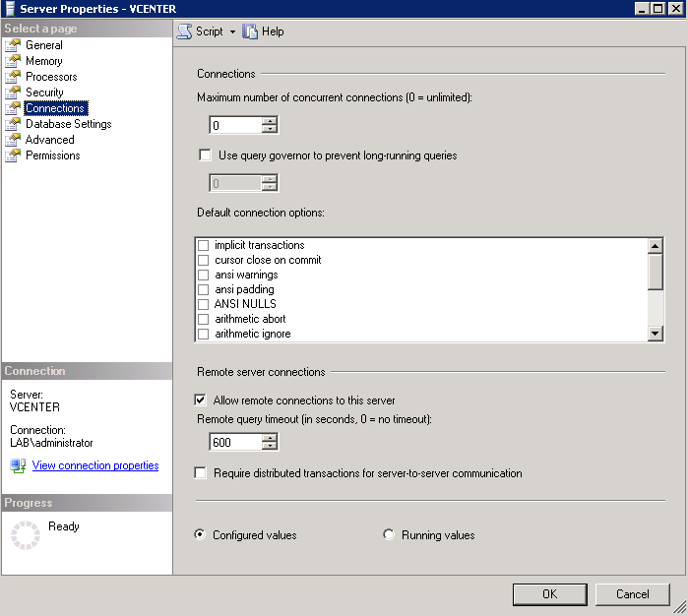Click the remote query timeout field showing 600
Screen dimensions: 688x616
(x=235, y=442)
